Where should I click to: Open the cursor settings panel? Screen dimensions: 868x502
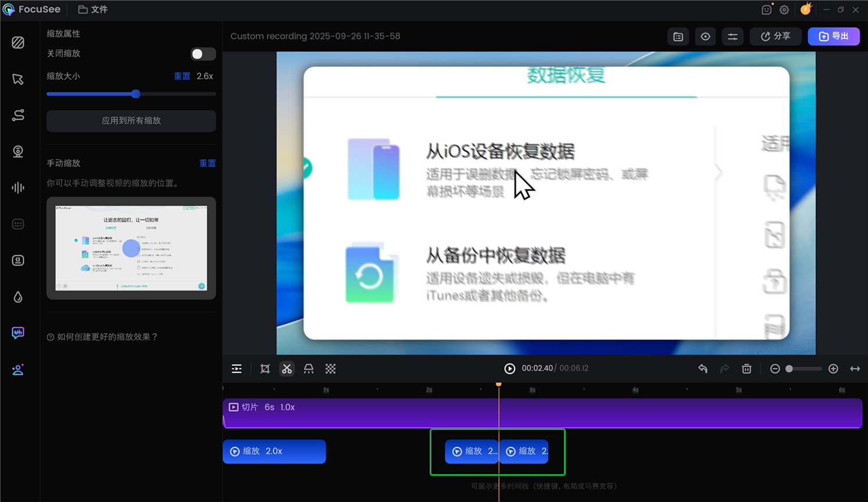[18, 79]
